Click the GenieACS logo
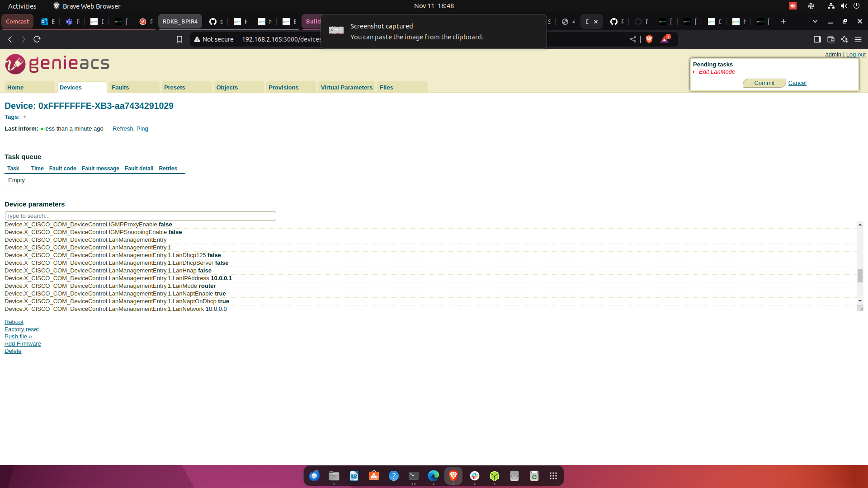Image resolution: width=868 pixels, height=488 pixels. pos(57,64)
